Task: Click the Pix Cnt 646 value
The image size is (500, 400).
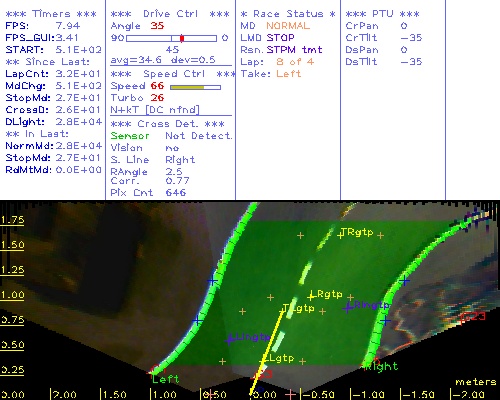Action: click(x=176, y=193)
